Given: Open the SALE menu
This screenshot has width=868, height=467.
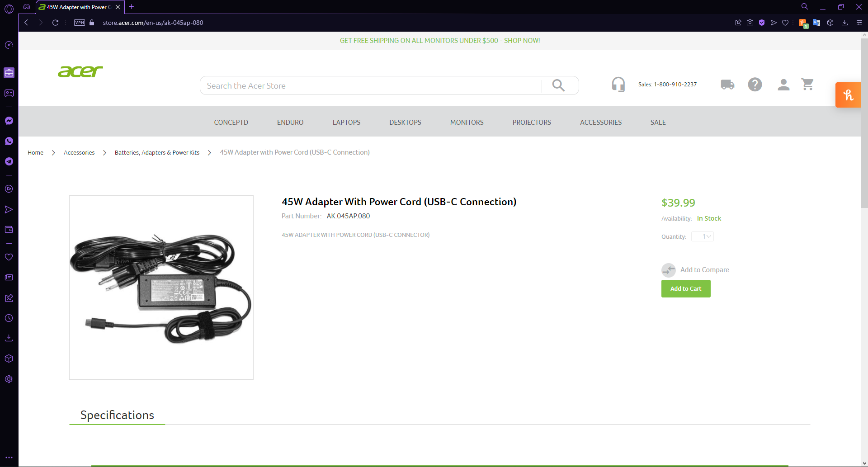Looking at the screenshot, I should pyautogui.click(x=658, y=123).
